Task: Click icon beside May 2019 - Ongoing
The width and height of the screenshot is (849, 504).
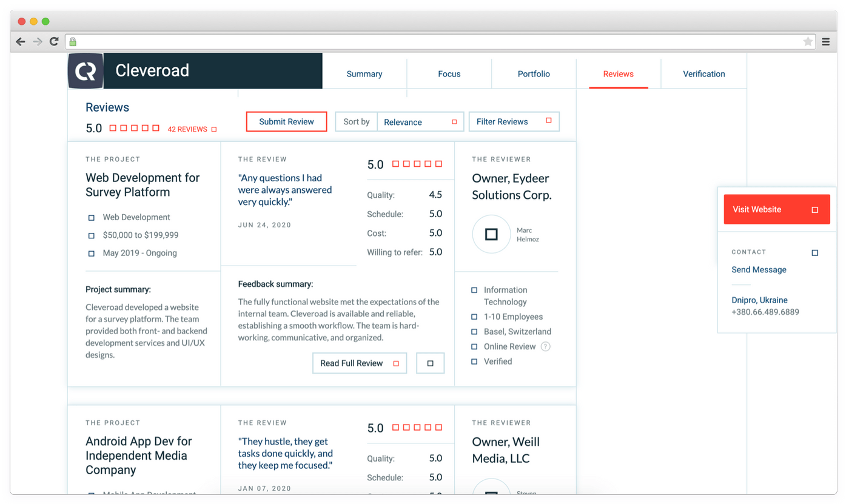Action: pos(92,254)
